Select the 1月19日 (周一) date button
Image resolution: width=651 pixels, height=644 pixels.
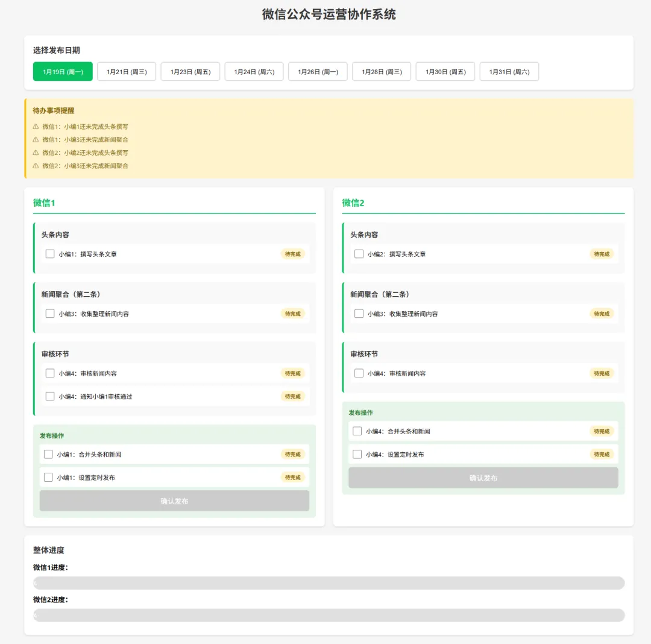(63, 71)
